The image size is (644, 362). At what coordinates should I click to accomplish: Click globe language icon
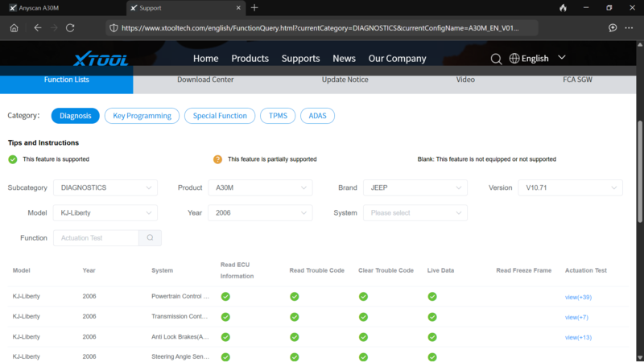[514, 58]
